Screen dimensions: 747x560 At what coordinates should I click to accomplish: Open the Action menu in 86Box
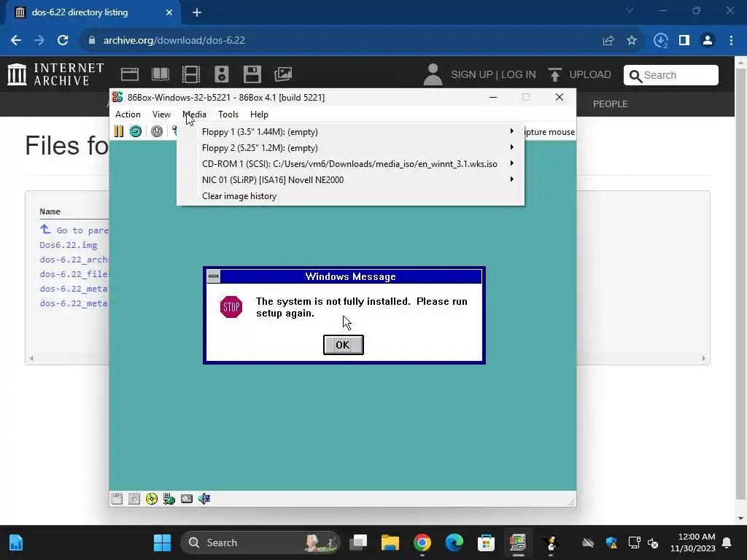click(128, 114)
